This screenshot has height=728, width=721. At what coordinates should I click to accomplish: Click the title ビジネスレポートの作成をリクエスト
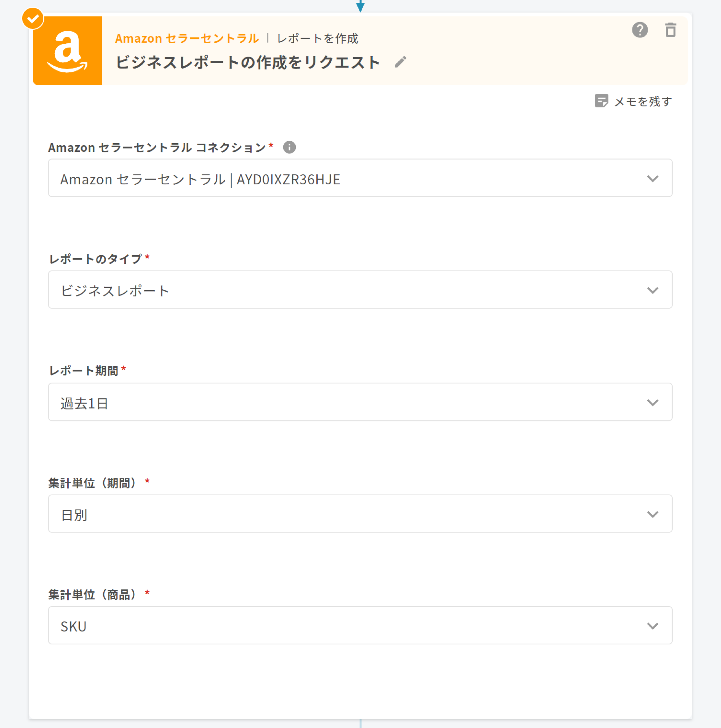[x=248, y=62]
